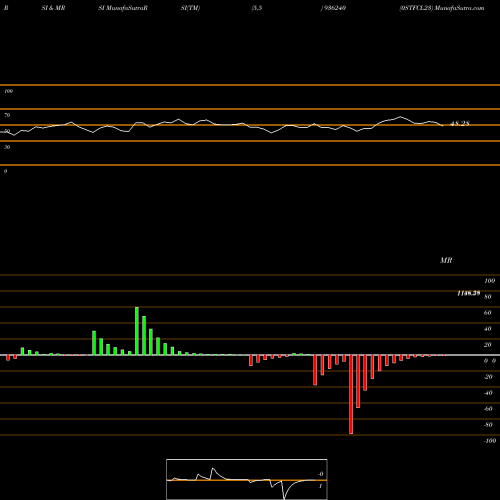This screenshot has height=500, width=500.
Task: Click the SI MunafaSutraR header text
Action: pyautogui.click(x=123, y=8)
